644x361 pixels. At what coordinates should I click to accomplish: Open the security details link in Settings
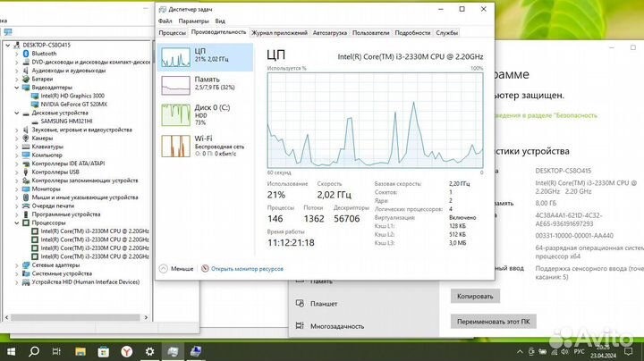click(547, 115)
